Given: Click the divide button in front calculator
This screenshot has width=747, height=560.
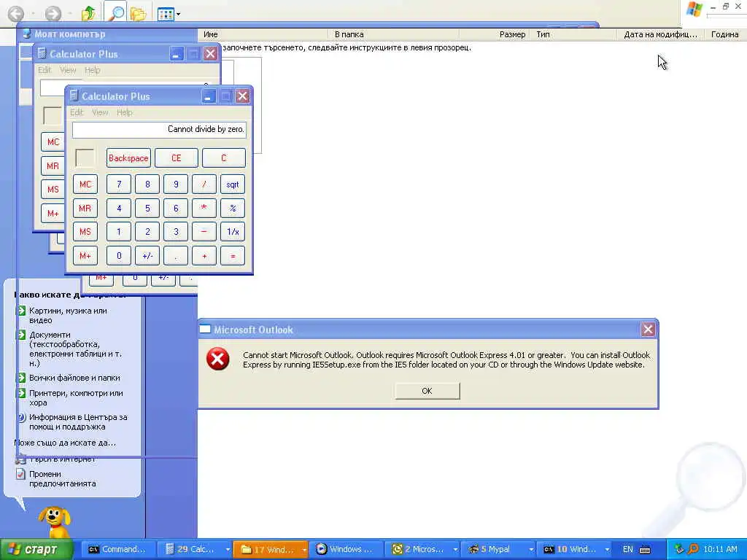Looking at the screenshot, I should [204, 184].
